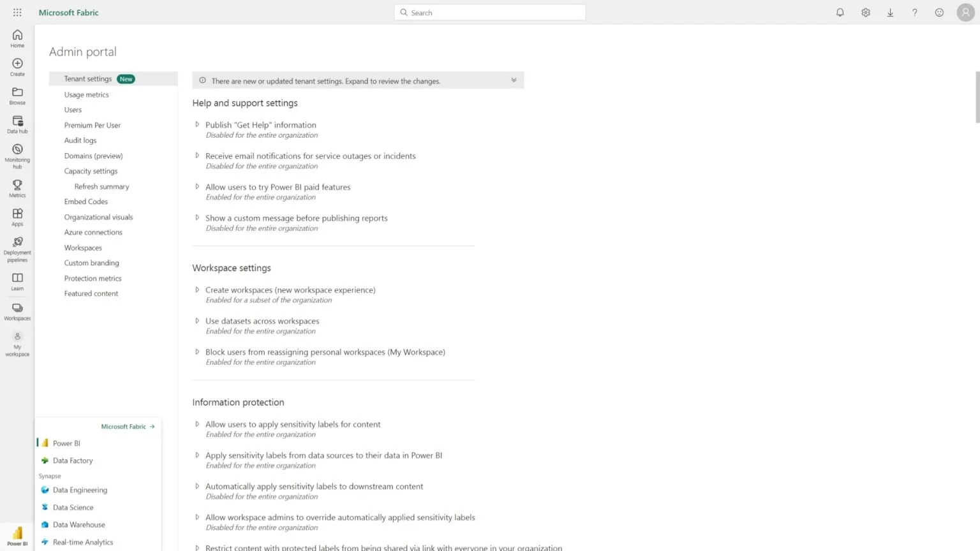
Task: Click the Microsoft Fabric arrow link
Action: tap(128, 427)
